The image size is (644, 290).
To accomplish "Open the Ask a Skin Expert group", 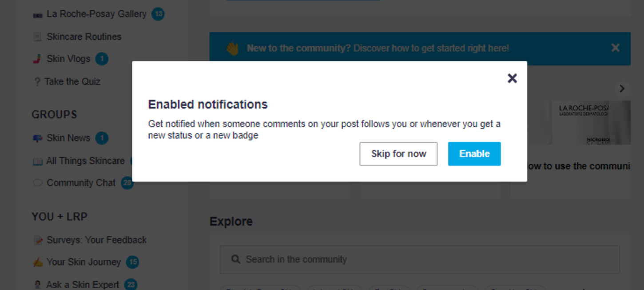I will click(83, 285).
